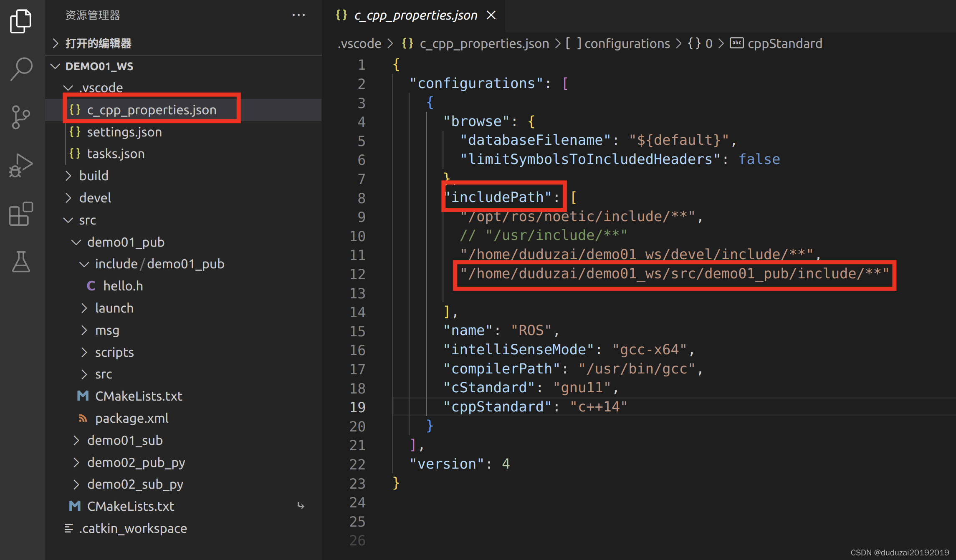956x560 pixels.
Task: Click the demo01_pub/include path string on line 12
Action: coord(675,274)
